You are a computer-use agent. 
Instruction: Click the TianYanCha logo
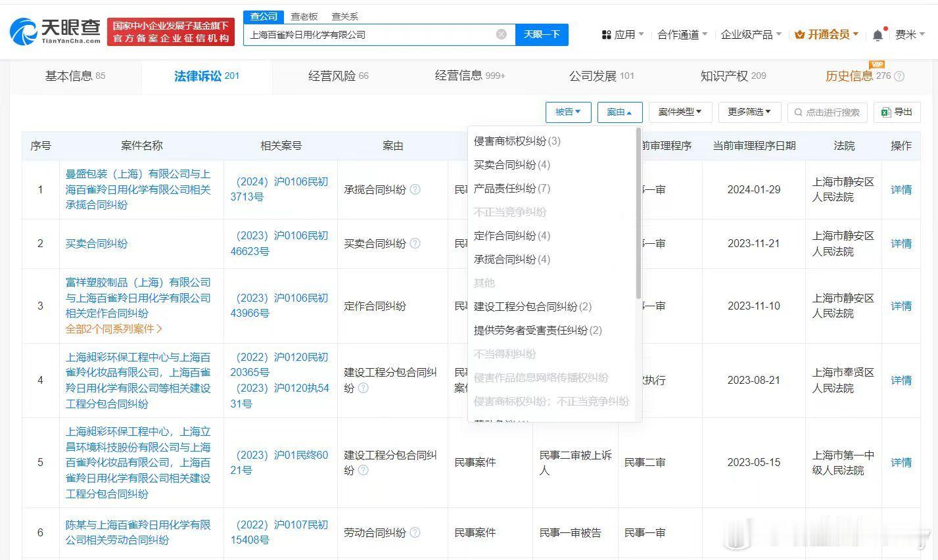pos(55,31)
